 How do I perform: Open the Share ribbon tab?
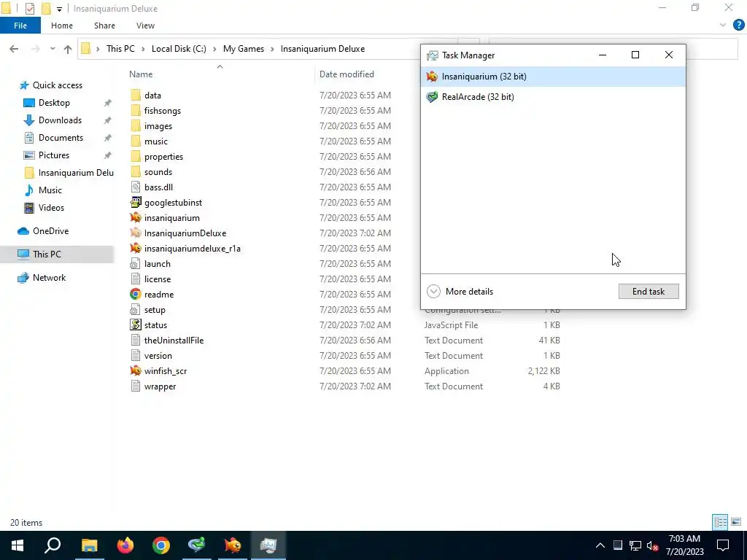pos(104,26)
